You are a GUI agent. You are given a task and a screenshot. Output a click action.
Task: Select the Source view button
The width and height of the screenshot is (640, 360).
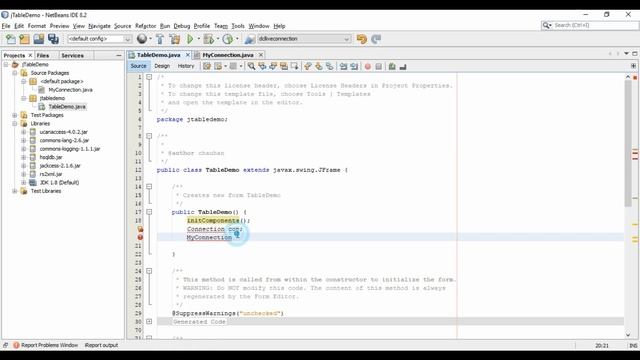point(138,66)
